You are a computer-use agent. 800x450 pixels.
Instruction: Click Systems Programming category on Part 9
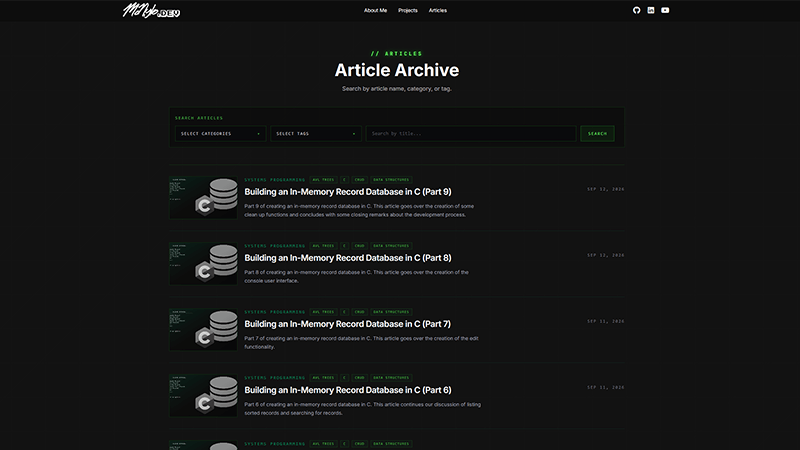[x=274, y=180]
